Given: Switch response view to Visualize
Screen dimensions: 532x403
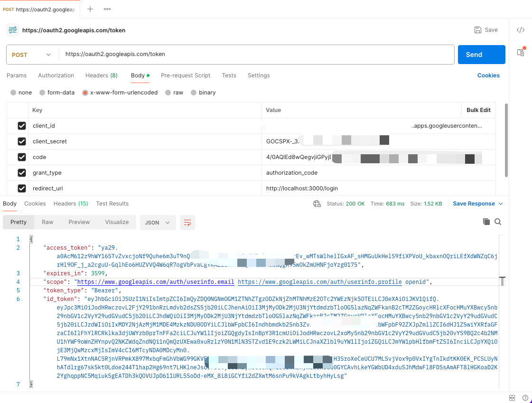Looking at the screenshot, I should (117, 222).
